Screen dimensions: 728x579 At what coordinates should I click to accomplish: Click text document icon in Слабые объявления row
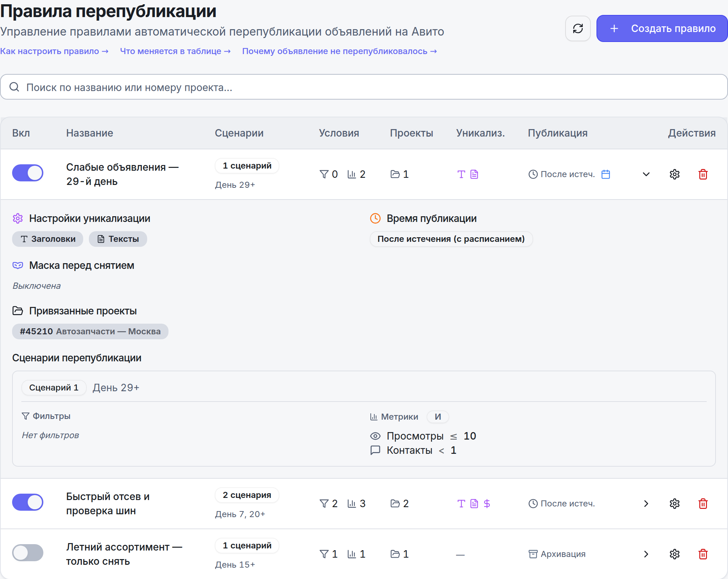(474, 174)
